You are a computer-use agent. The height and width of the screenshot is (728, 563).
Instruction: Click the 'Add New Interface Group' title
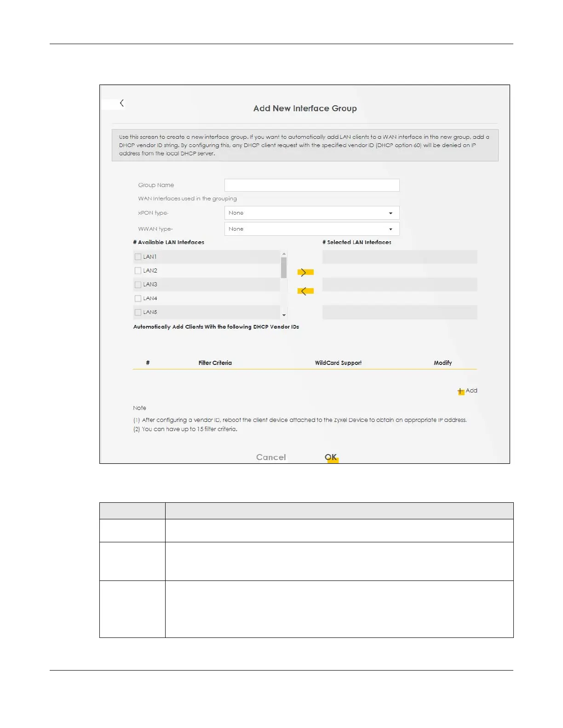point(305,108)
